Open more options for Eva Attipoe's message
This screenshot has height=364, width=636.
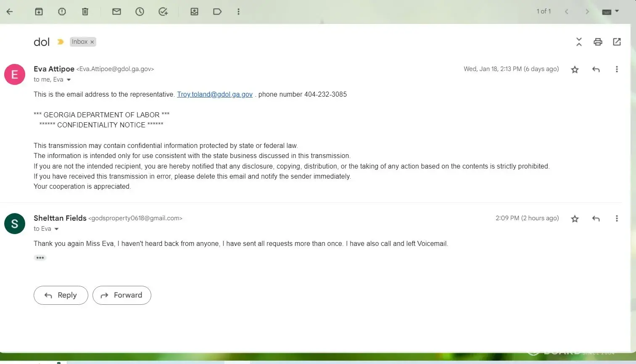coord(617,69)
